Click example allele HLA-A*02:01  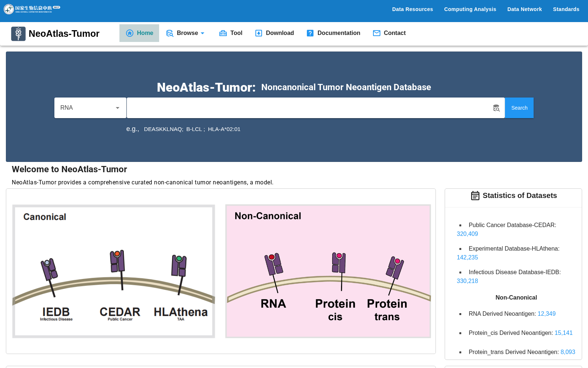point(224,129)
